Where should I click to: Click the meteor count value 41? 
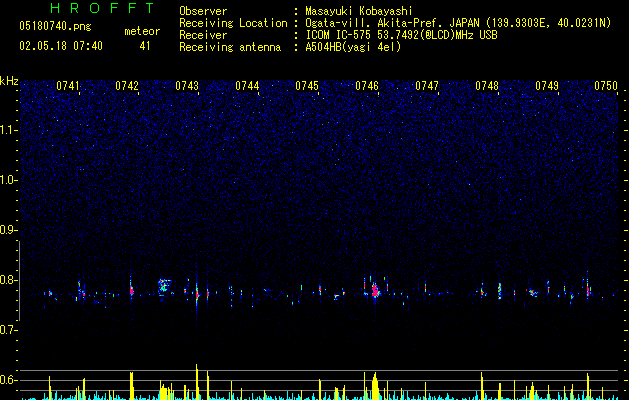click(145, 46)
